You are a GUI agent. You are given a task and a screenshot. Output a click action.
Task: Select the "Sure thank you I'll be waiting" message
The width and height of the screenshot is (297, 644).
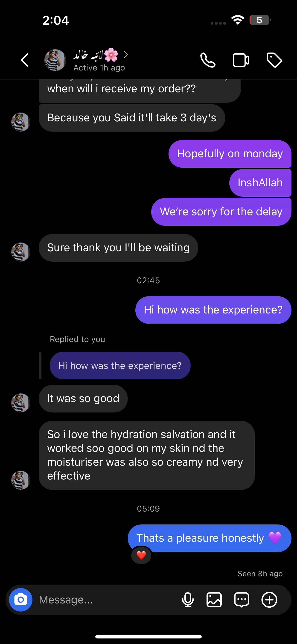point(118,248)
